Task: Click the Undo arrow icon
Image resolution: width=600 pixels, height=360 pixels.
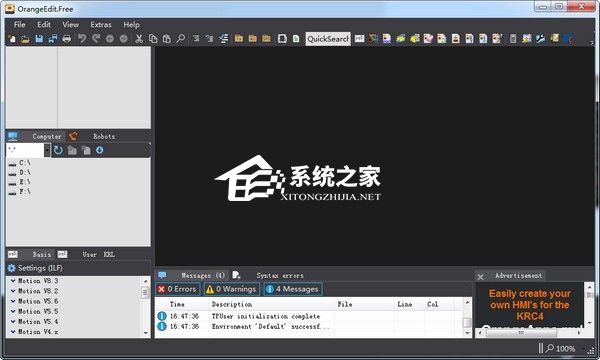Action: (x=82, y=39)
